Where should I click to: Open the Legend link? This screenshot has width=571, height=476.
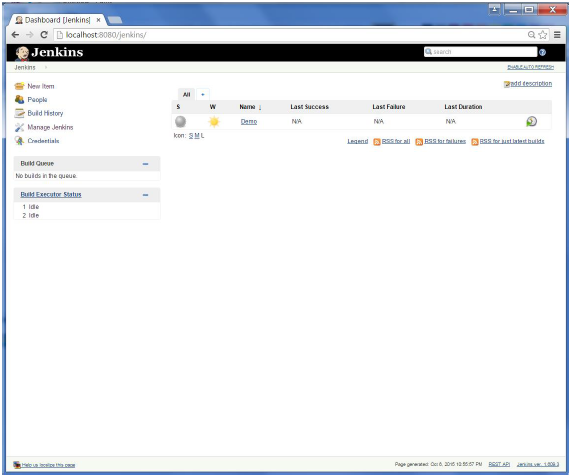(x=357, y=141)
